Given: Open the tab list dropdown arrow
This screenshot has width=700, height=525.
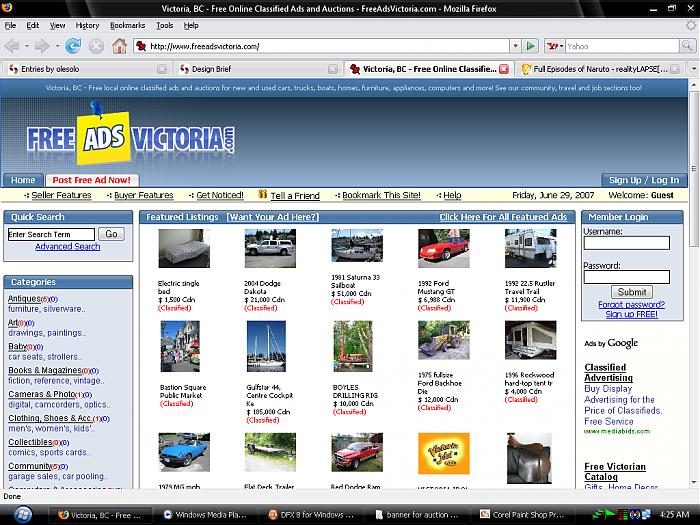Looking at the screenshot, I should (x=694, y=69).
